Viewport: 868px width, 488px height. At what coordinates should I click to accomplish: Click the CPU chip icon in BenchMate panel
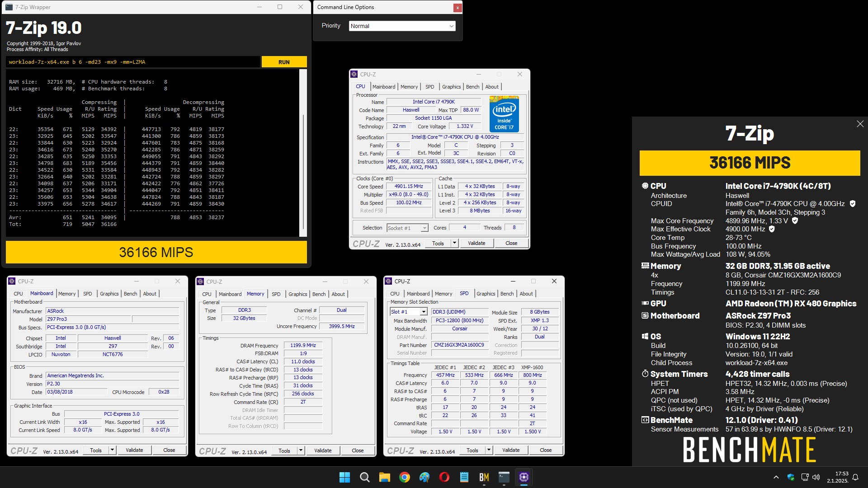click(645, 186)
